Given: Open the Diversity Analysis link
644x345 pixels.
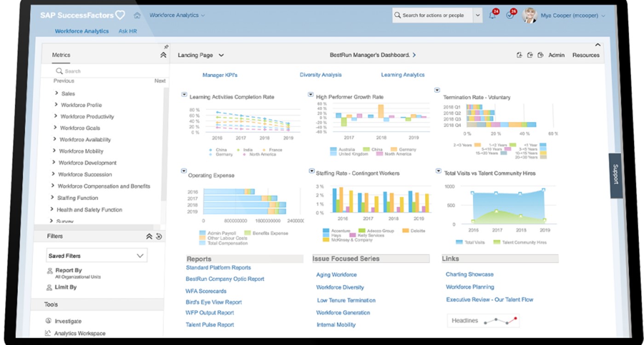Looking at the screenshot, I should tap(321, 75).
